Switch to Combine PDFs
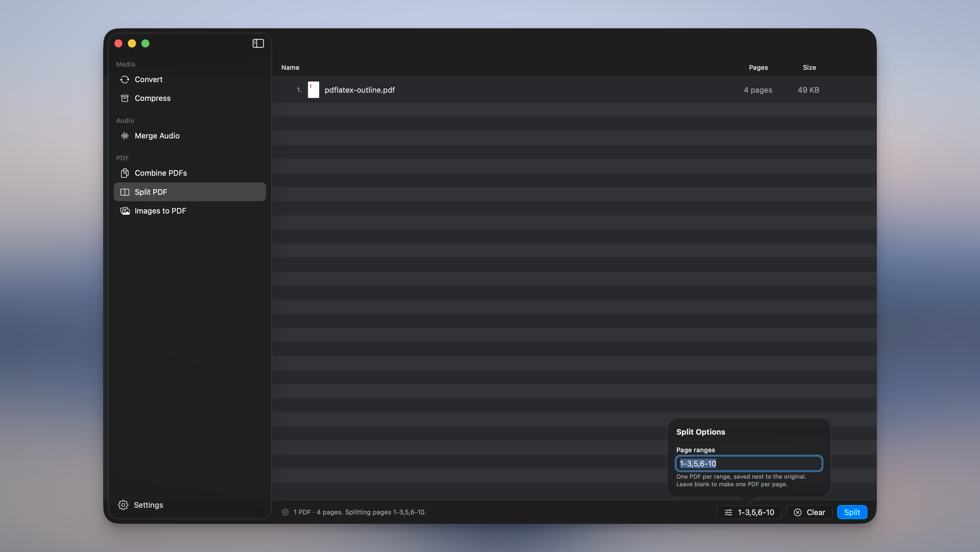Image resolution: width=980 pixels, height=552 pixels. pyautogui.click(x=189, y=173)
